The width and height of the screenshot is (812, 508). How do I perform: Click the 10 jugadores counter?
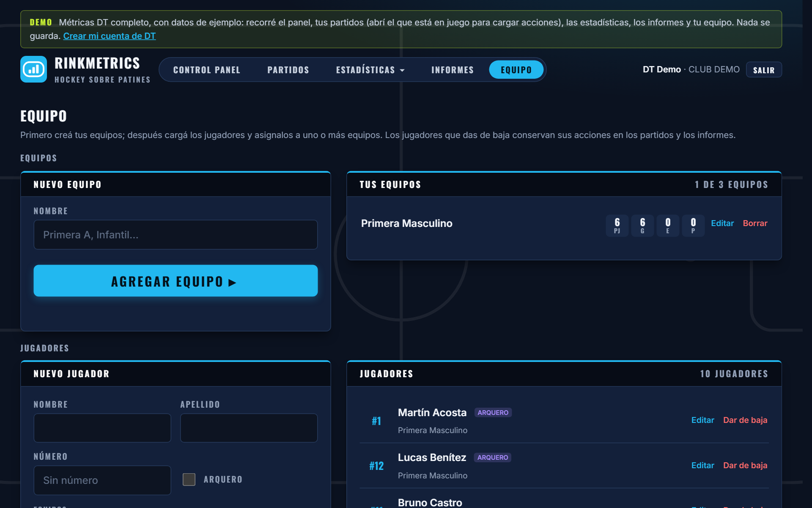pyautogui.click(x=734, y=374)
